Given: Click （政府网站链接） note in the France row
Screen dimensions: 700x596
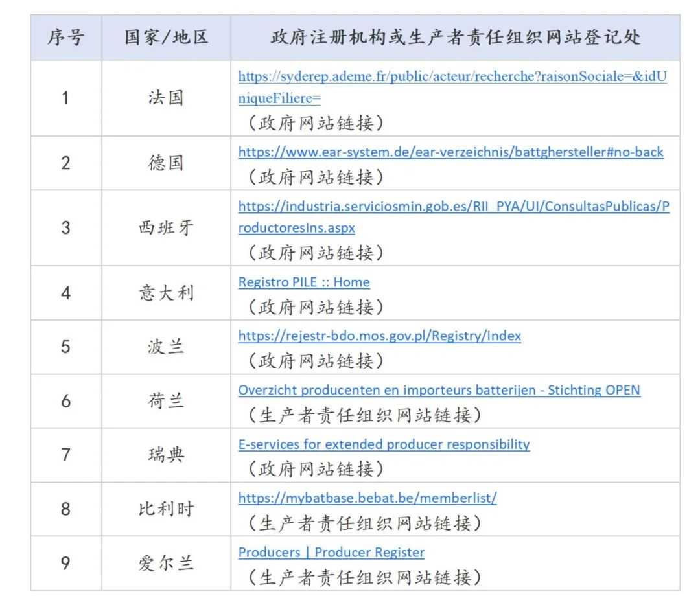Looking at the screenshot, I should (316, 123).
